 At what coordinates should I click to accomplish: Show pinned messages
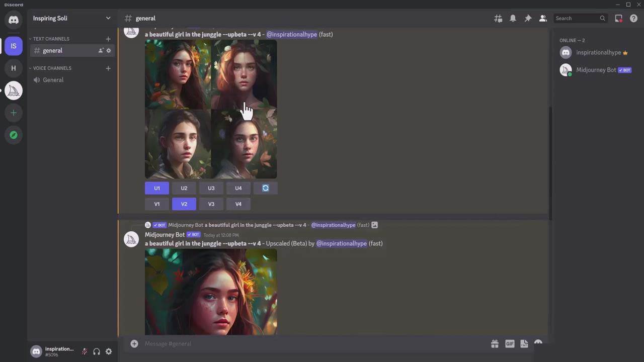point(528,18)
